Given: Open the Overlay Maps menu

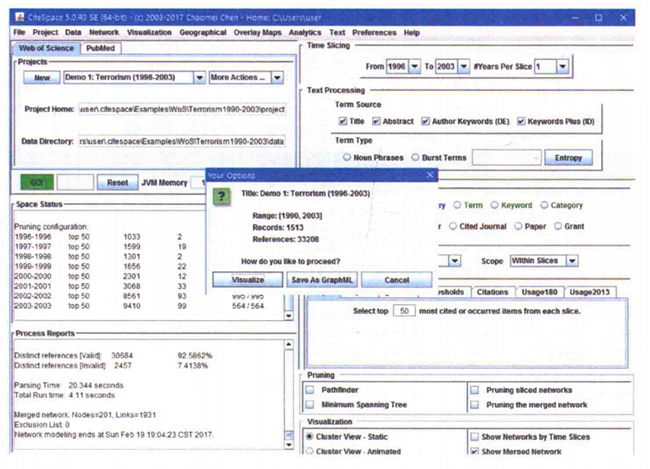Looking at the screenshot, I should pos(259,32).
